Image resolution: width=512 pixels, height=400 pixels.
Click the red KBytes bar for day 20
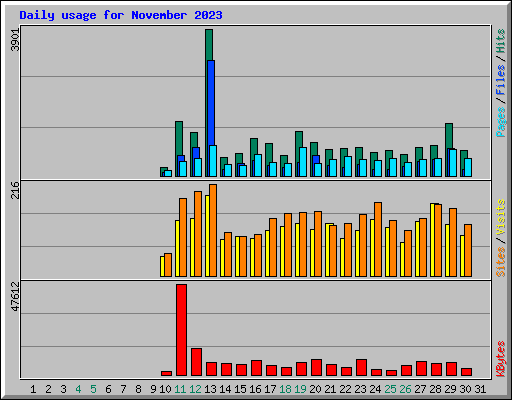(x=316, y=368)
